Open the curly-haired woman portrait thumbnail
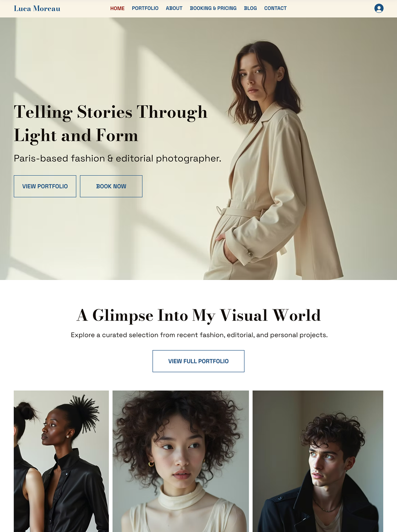This screenshot has height=532, width=397. click(180, 461)
